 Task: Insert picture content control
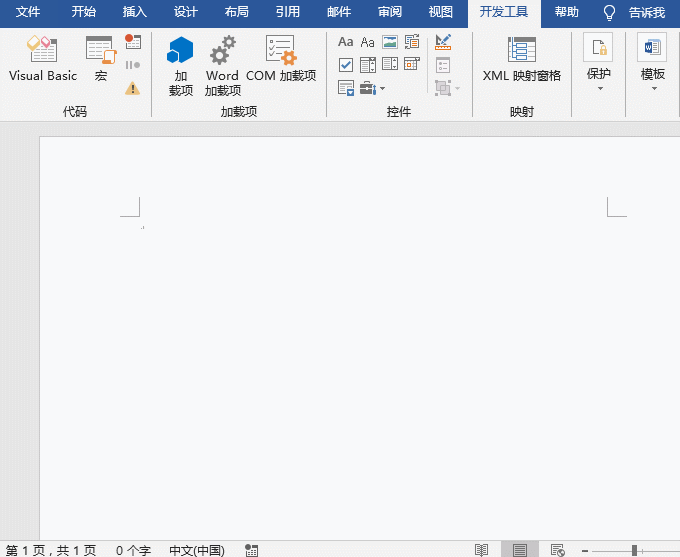tap(390, 42)
